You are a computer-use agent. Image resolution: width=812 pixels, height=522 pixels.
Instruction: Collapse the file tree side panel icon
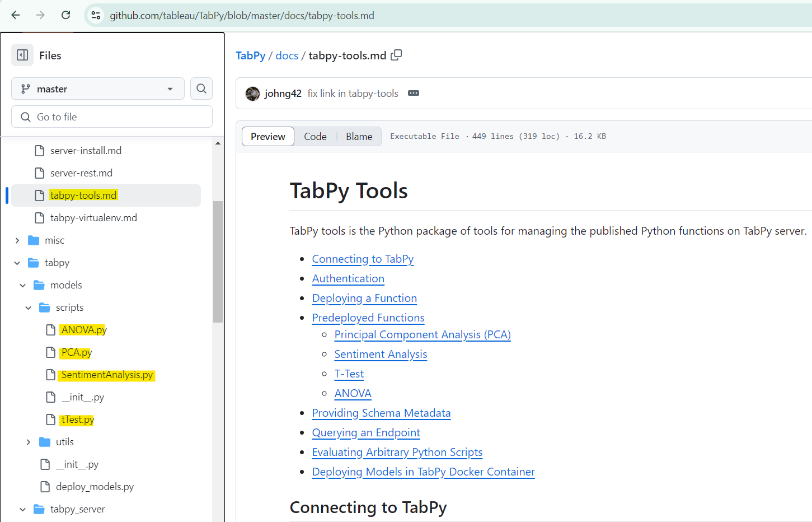coord(22,55)
